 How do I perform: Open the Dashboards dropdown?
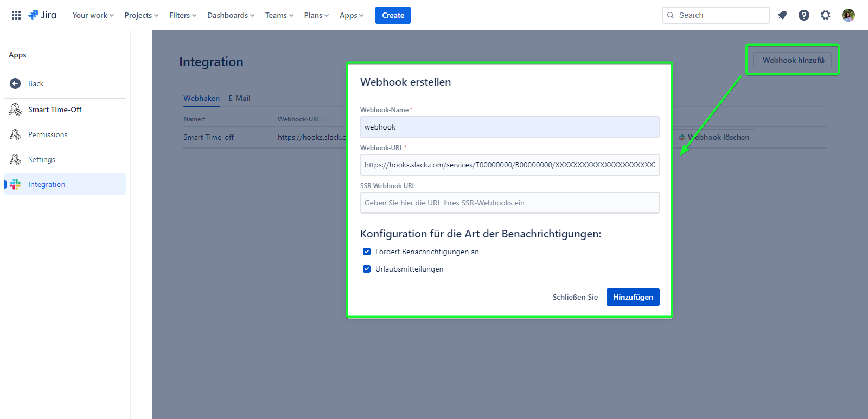point(231,15)
